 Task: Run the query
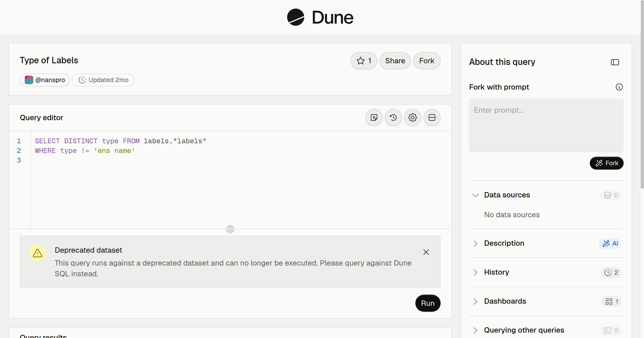point(428,303)
